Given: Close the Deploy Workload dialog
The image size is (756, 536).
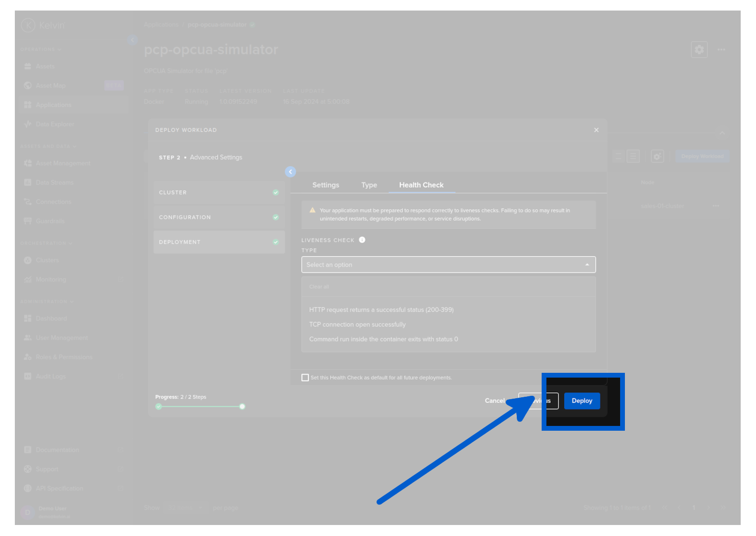Looking at the screenshot, I should click(596, 130).
